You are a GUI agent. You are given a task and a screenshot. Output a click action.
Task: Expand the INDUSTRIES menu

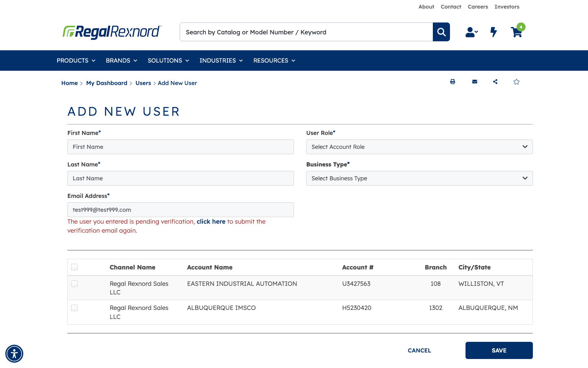click(x=221, y=61)
